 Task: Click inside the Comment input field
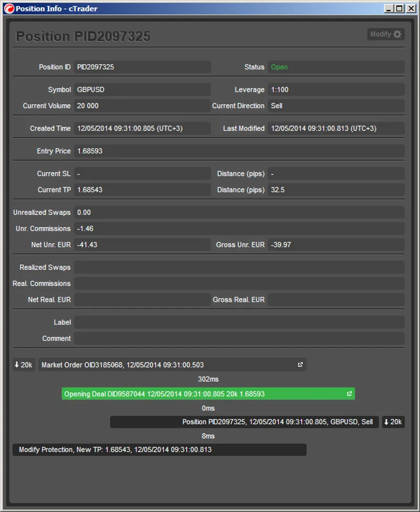point(236,338)
